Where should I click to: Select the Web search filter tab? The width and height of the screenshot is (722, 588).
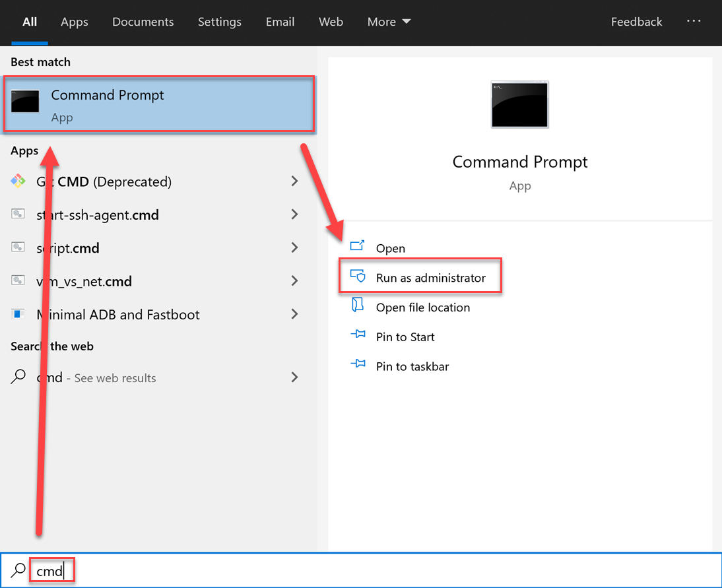[x=331, y=22]
